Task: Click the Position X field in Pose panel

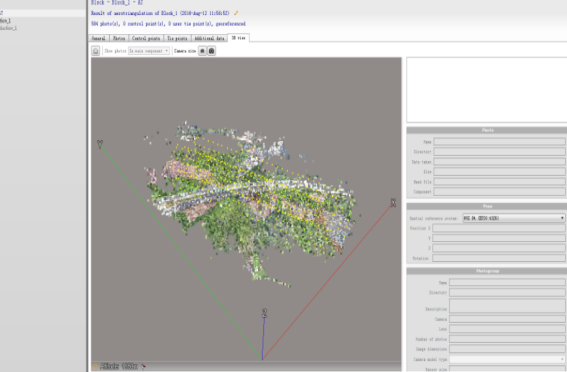Action: pyautogui.click(x=499, y=228)
